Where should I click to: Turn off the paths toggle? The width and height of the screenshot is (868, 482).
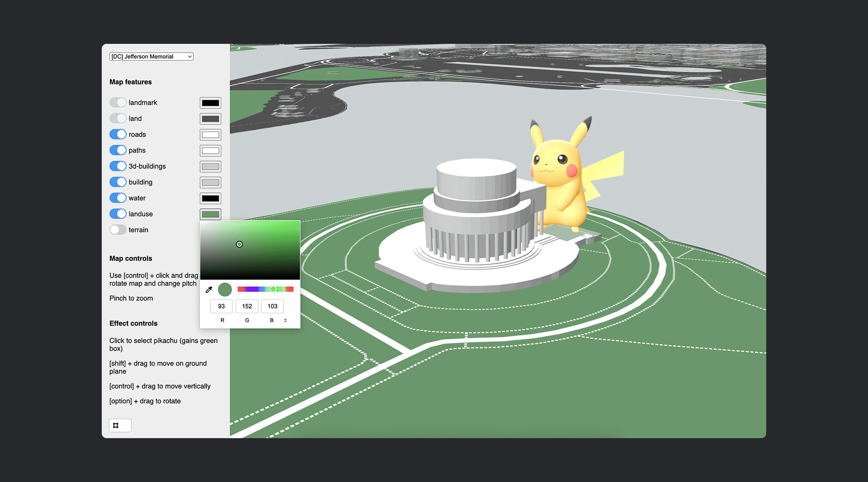pyautogui.click(x=118, y=150)
